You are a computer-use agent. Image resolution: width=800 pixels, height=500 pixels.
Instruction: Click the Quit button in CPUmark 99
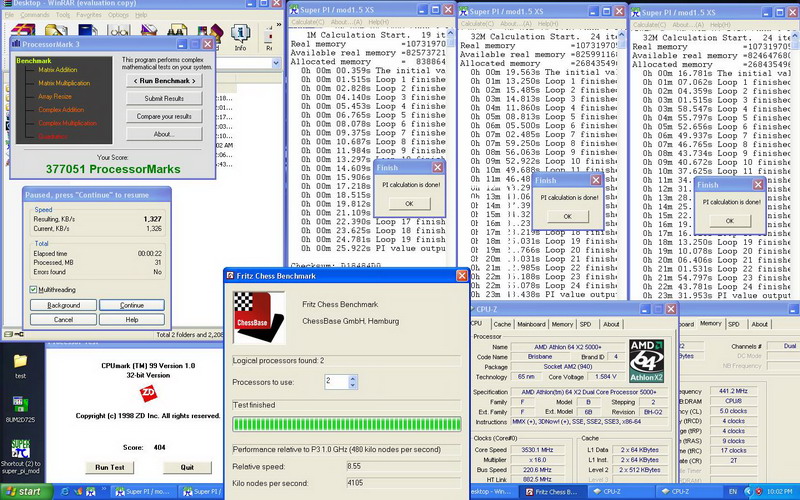coord(187,467)
